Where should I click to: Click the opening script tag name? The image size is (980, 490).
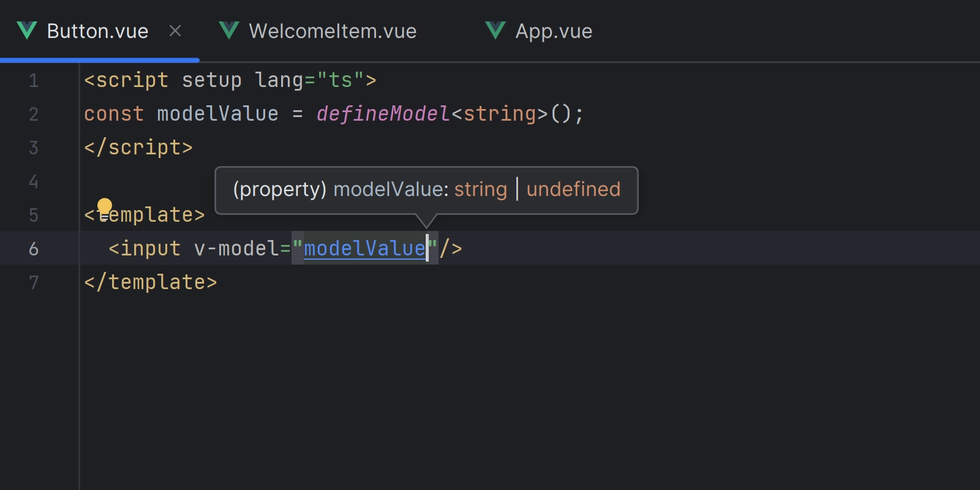[x=132, y=80]
